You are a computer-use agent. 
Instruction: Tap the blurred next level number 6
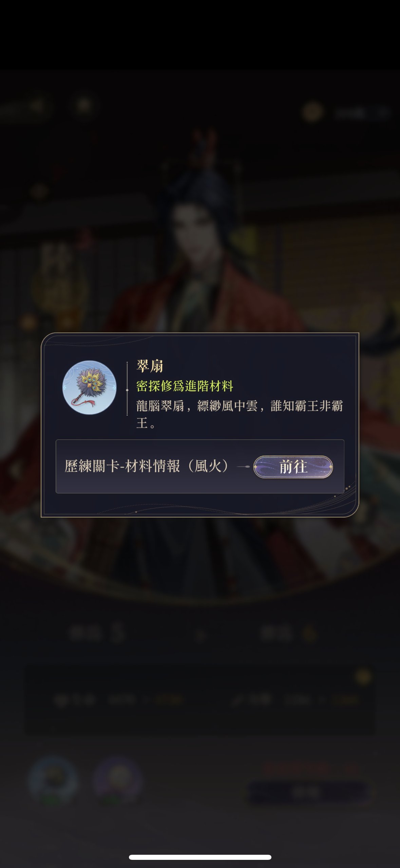[309, 634]
